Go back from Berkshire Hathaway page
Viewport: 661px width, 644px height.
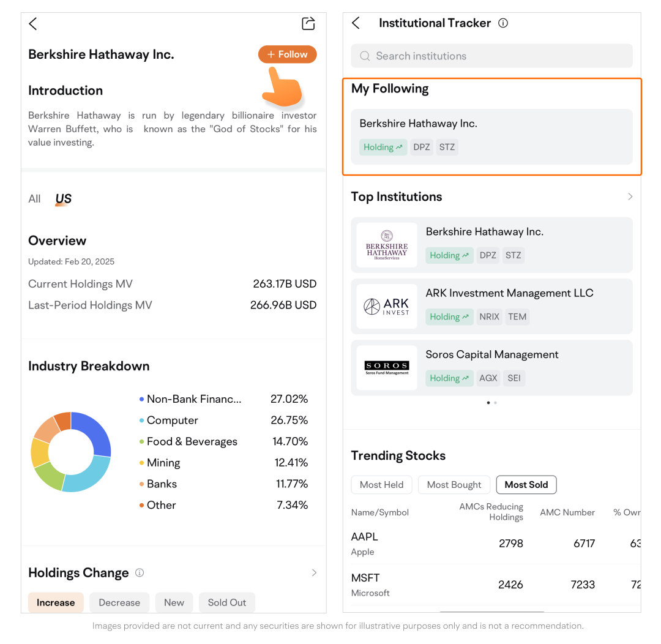[33, 24]
